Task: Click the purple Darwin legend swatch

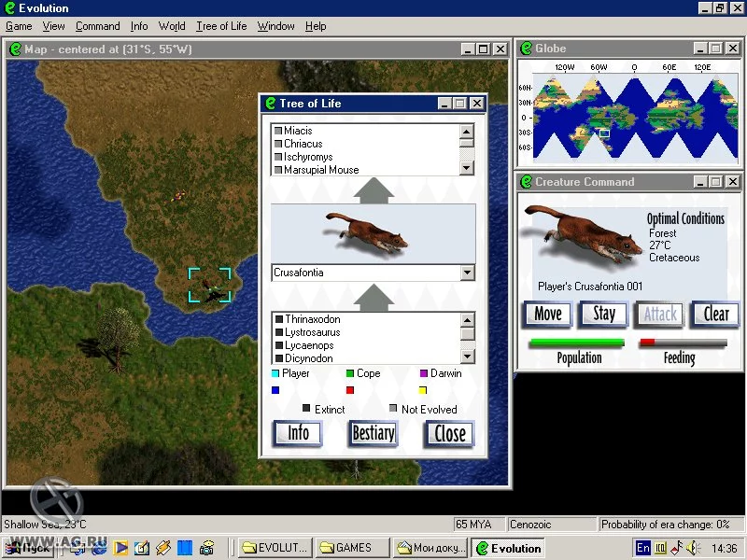Action: click(424, 373)
